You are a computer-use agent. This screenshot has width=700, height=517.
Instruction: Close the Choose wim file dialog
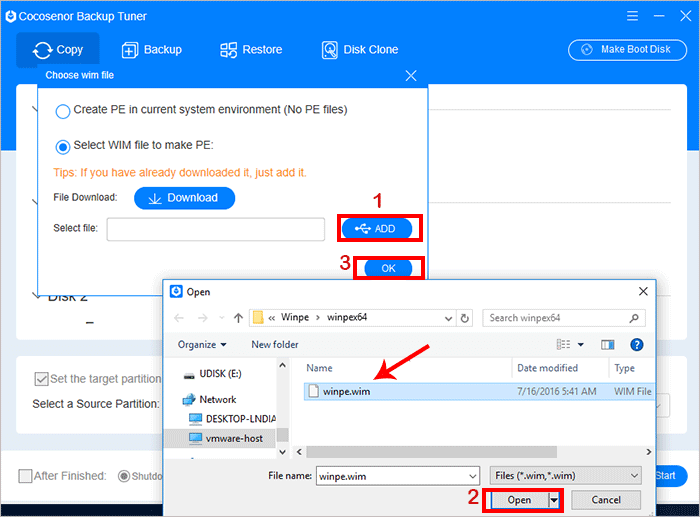[411, 75]
